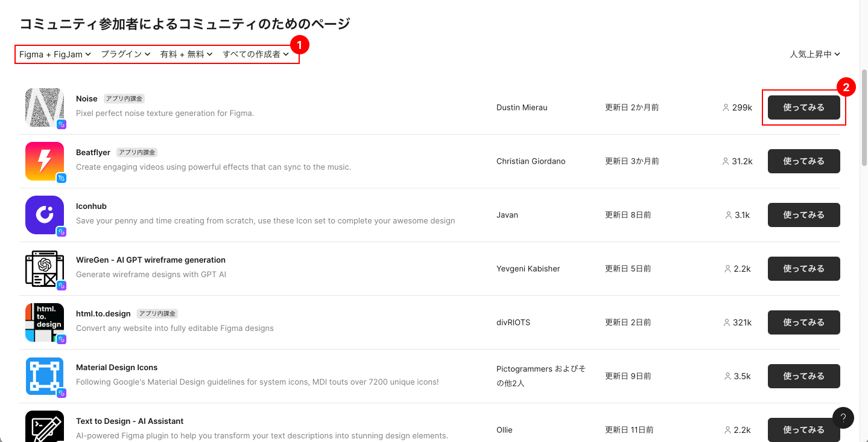The image size is (868, 442).
Task: Open author Yevgeni Kabisher's profile
Action: (528, 269)
